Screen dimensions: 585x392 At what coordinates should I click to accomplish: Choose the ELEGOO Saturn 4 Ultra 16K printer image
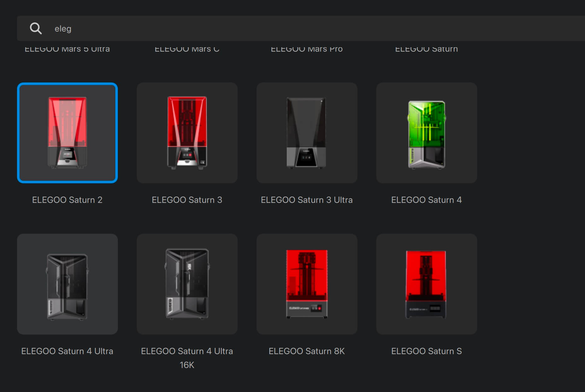pos(187,284)
